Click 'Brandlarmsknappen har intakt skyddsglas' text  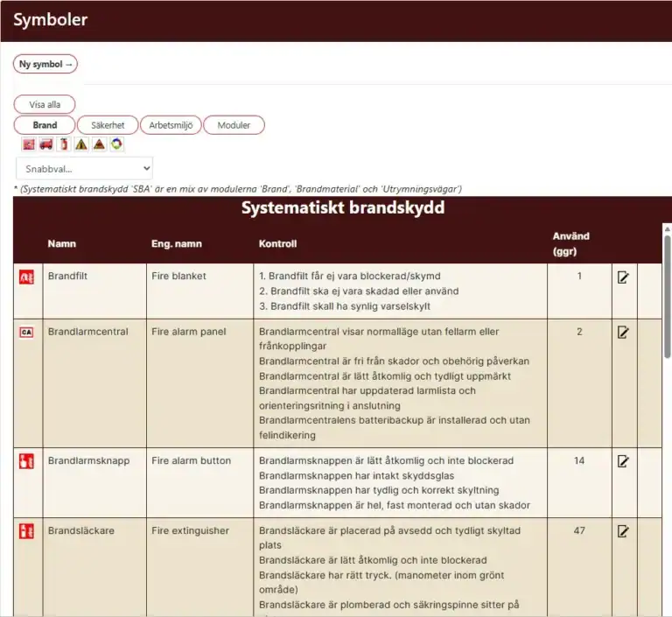(x=357, y=475)
